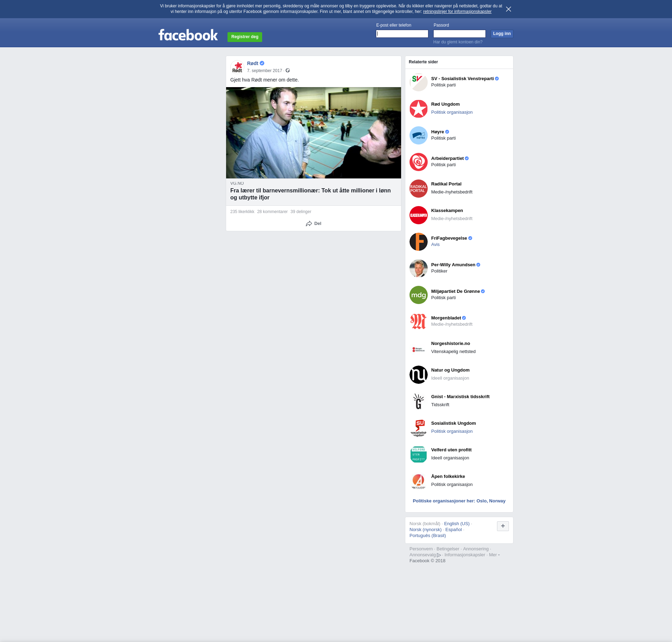Click the plus button for more languages

point(503,526)
